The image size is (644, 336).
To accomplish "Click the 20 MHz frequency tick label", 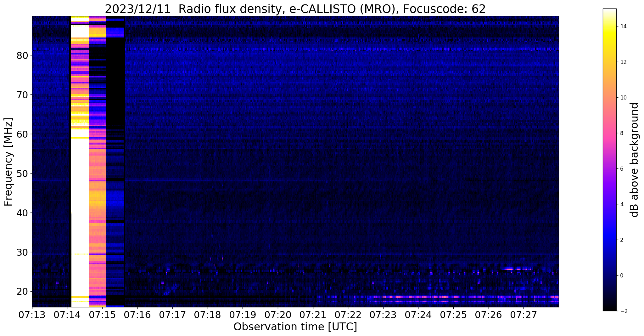I will point(22,292).
